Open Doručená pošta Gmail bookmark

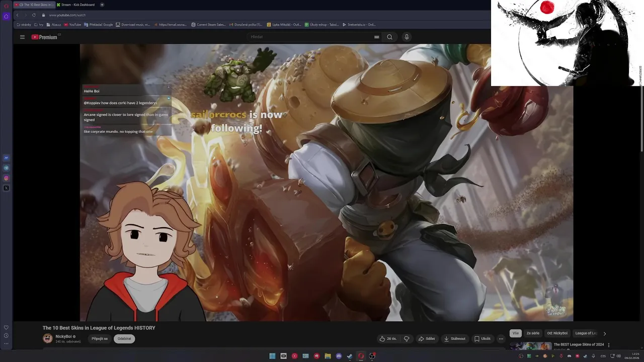(246, 25)
